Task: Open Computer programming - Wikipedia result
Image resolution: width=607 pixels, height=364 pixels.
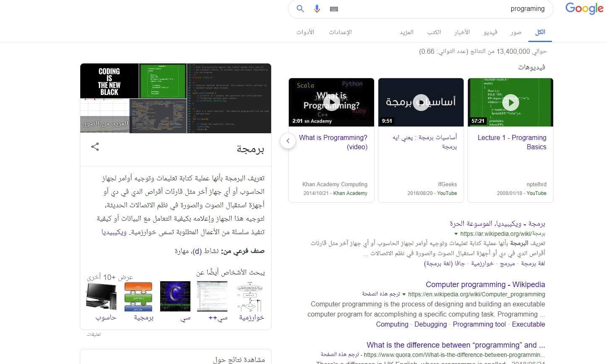Action: [x=485, y=285]
